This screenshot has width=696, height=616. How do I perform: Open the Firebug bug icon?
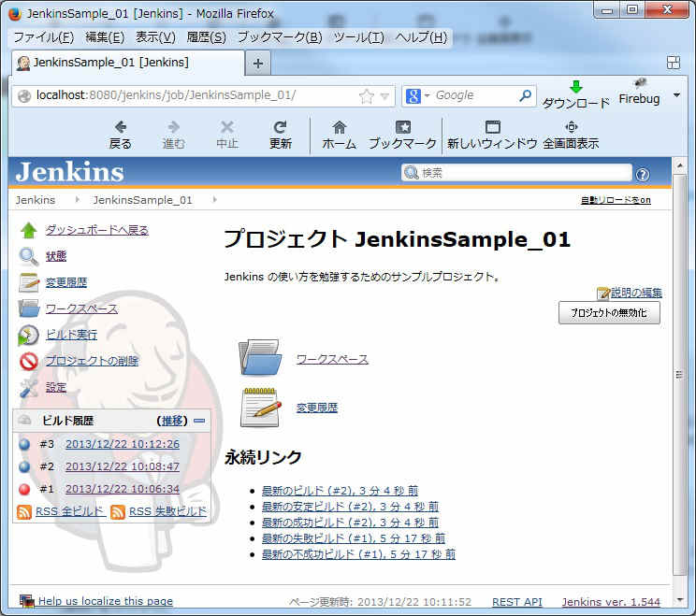(640, 83)
